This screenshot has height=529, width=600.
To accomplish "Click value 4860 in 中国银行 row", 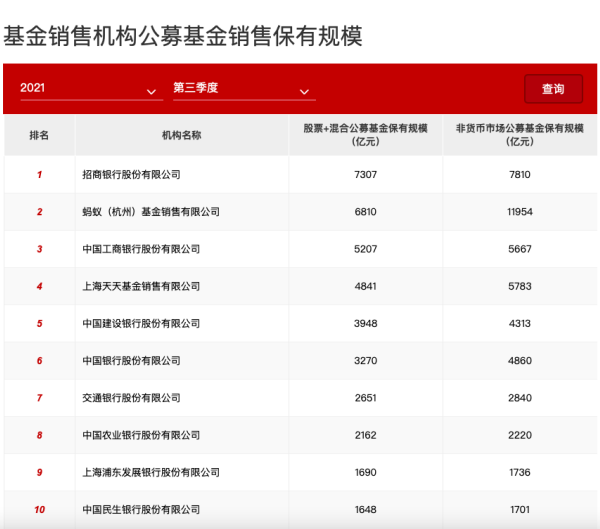I will point(520,361).
